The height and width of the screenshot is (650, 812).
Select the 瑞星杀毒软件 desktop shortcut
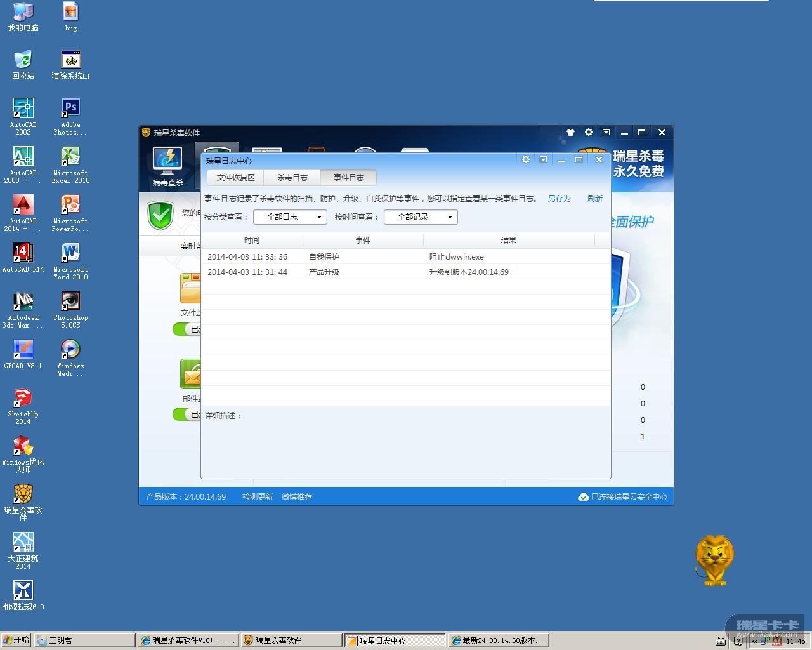pyautogui.click(x=23, y=503)
